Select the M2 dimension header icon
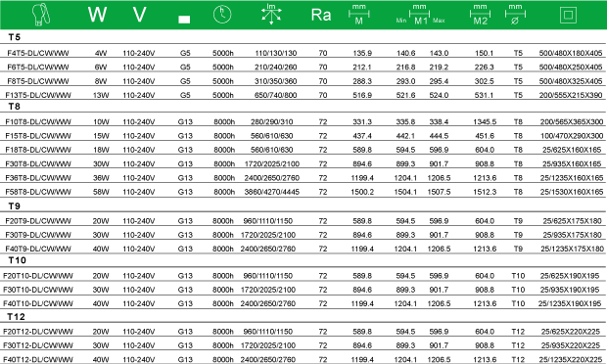 (480, 15)
